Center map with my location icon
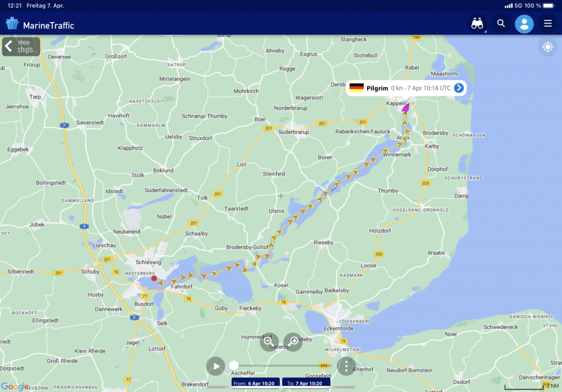 point(547,47)
